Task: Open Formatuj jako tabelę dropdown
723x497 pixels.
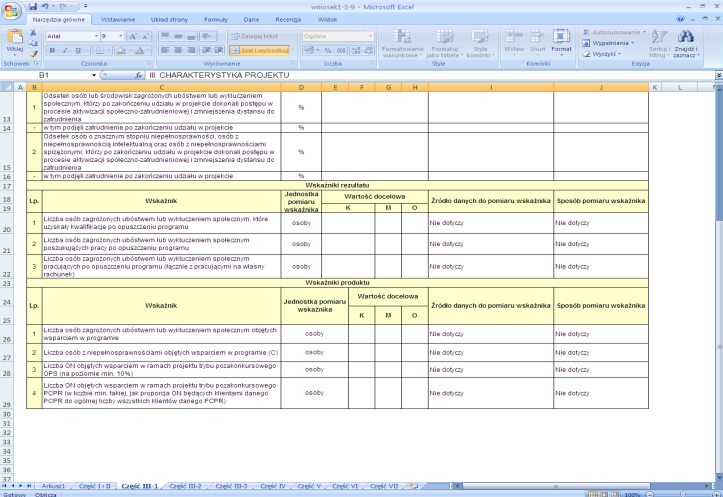Action: pyautogui.click(x=444, y=43)
